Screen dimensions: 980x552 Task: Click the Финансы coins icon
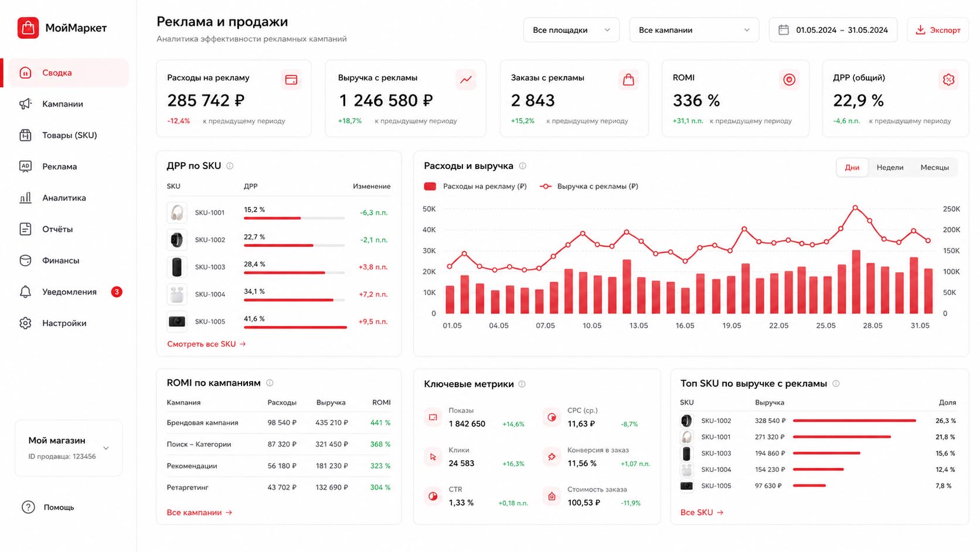(x=25, y=260)
